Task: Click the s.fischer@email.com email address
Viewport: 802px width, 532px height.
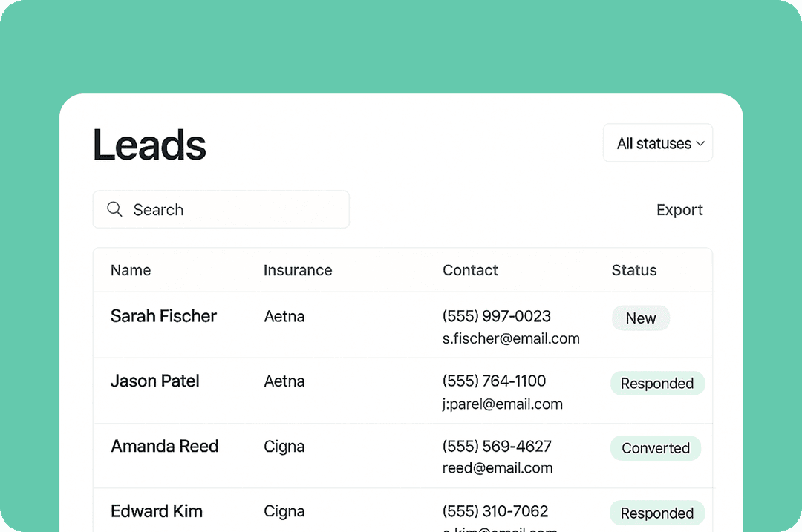Action: pyautogui.click(x=511, y=339)
